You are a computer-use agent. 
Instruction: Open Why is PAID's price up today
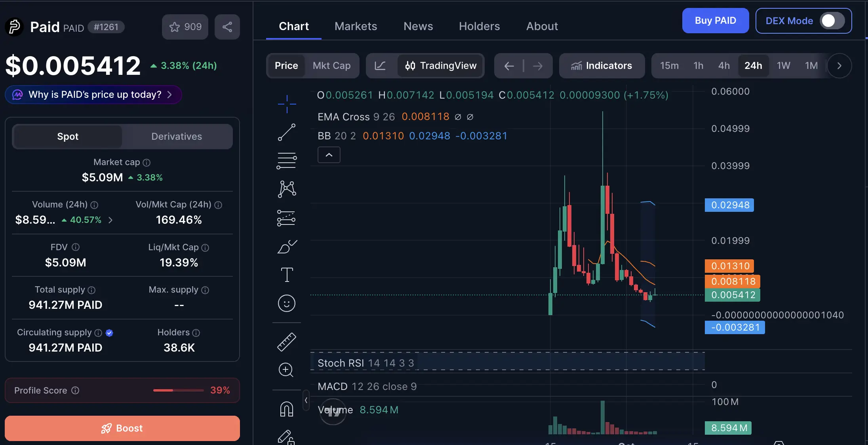pos(93,95)
